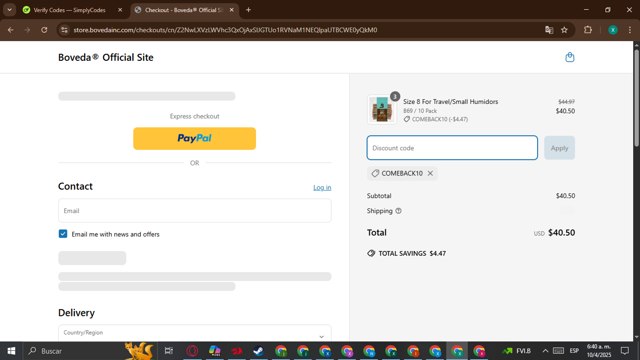Click the Subtotal label
The height and width of the screenshot is (360, 640).
(x=379, y=196)
